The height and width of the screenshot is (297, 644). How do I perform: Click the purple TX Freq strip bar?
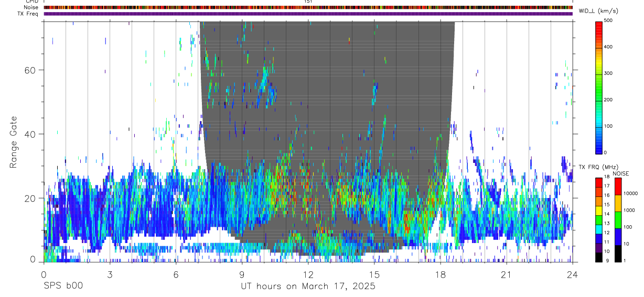(308, 14)
